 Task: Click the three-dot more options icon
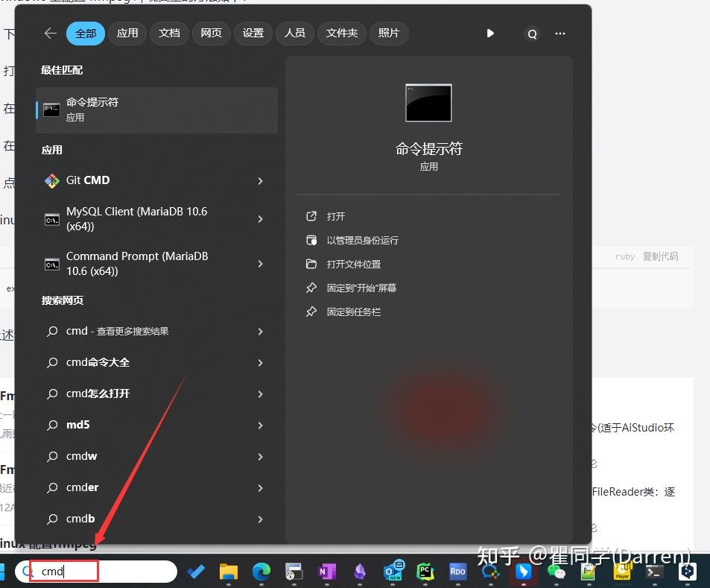[x=560, y=33]
